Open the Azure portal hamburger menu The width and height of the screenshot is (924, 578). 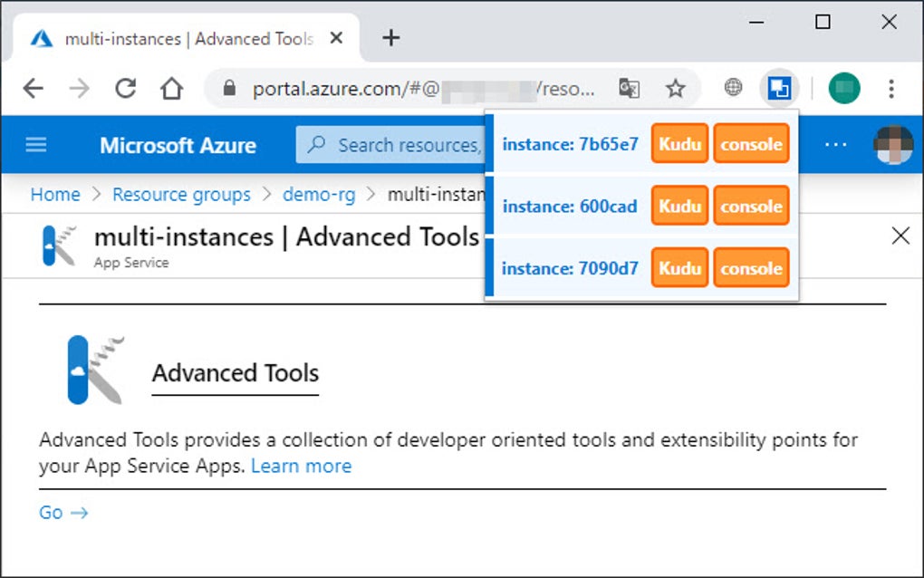(x=36, y=145)
